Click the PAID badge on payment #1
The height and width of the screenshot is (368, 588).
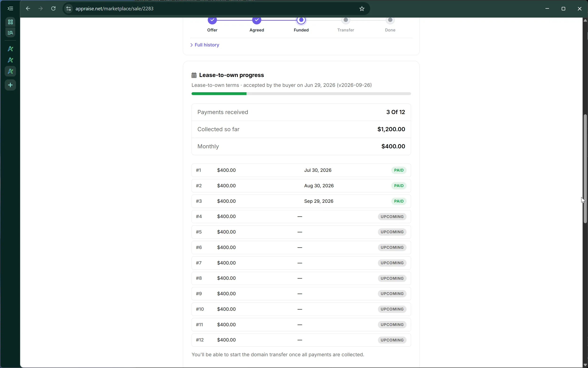pos(399,170)
